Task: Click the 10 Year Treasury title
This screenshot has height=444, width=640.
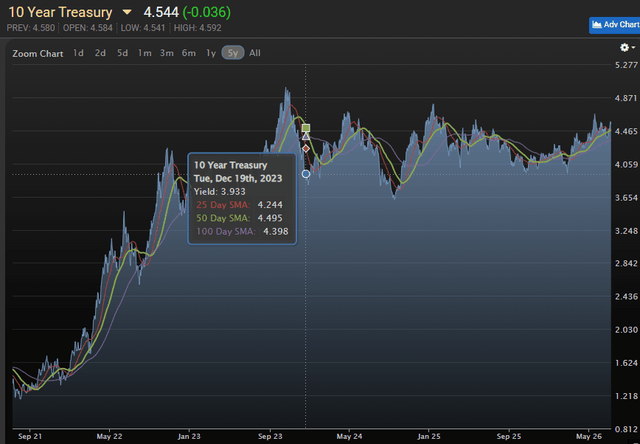Action: 60,12
